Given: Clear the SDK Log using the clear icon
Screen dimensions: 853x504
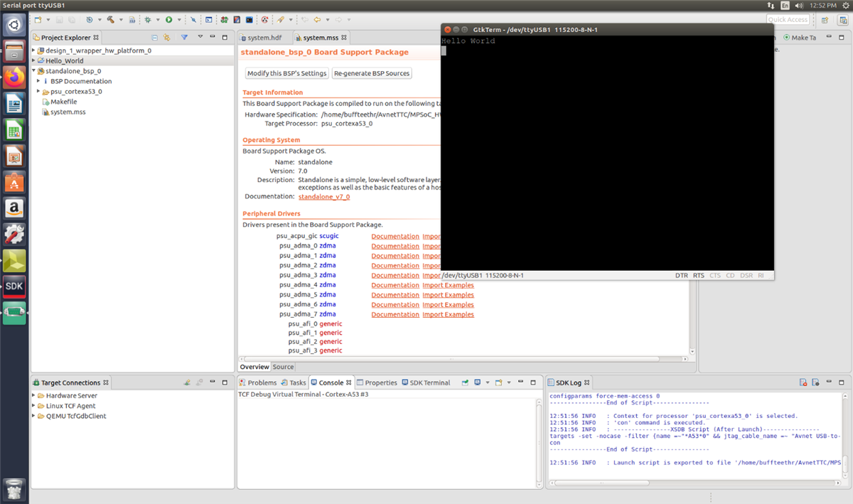Looking at the screenshot, I should pos(803,382).
